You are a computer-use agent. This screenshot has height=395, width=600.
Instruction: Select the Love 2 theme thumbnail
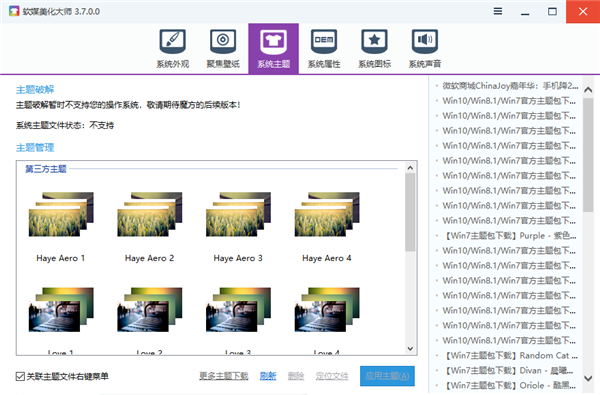pos(150,310)
